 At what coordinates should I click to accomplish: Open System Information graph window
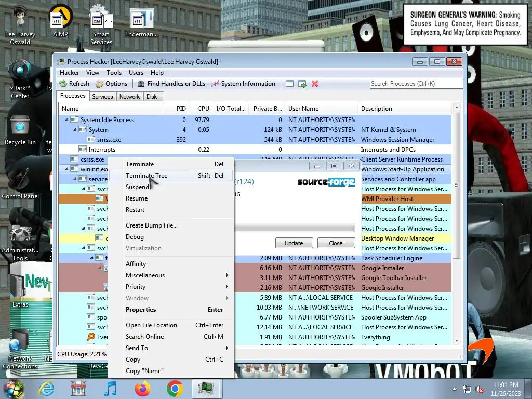pyautogui.click(x=243, y=84)
